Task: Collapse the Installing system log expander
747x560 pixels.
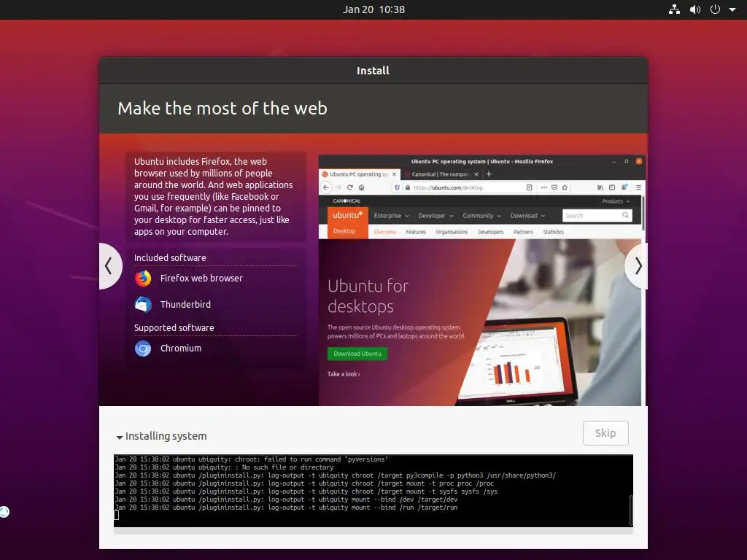Action: [119, 437]
